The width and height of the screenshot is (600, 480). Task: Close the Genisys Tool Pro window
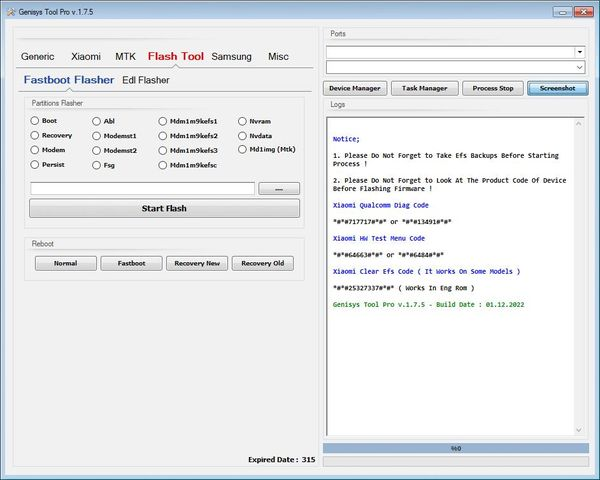[x=584, y=12]
